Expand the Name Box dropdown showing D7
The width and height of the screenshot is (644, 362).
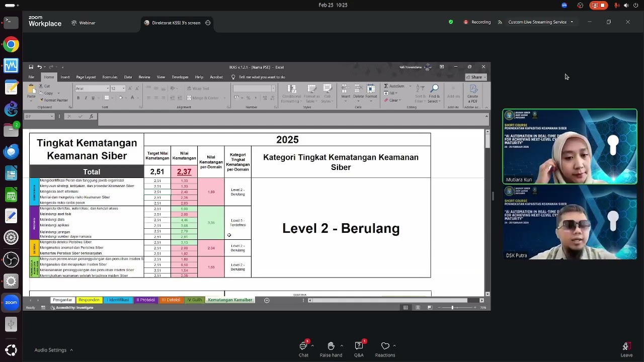pos(52,116)
